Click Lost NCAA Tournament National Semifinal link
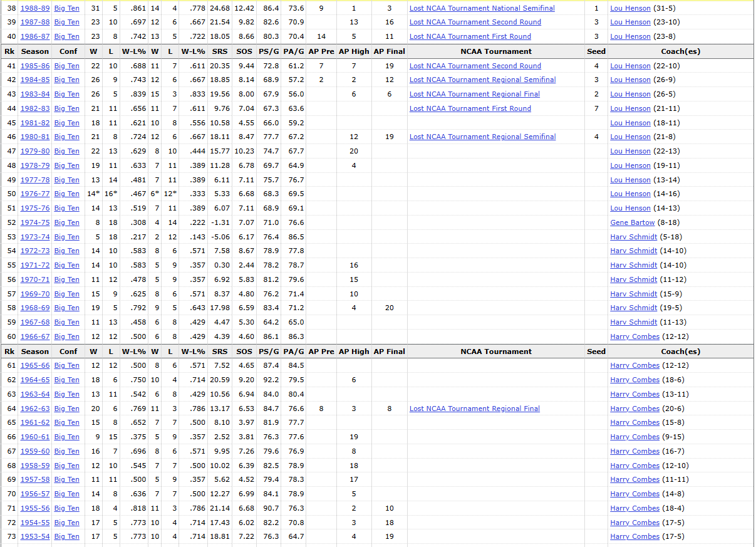Image resolution: width=756 pixels, height=547 pixels. pyautogui.click(x=482, y=8)
